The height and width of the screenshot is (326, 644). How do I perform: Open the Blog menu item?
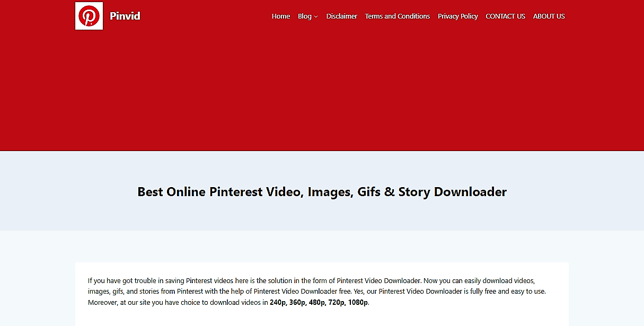pos(305,16)
